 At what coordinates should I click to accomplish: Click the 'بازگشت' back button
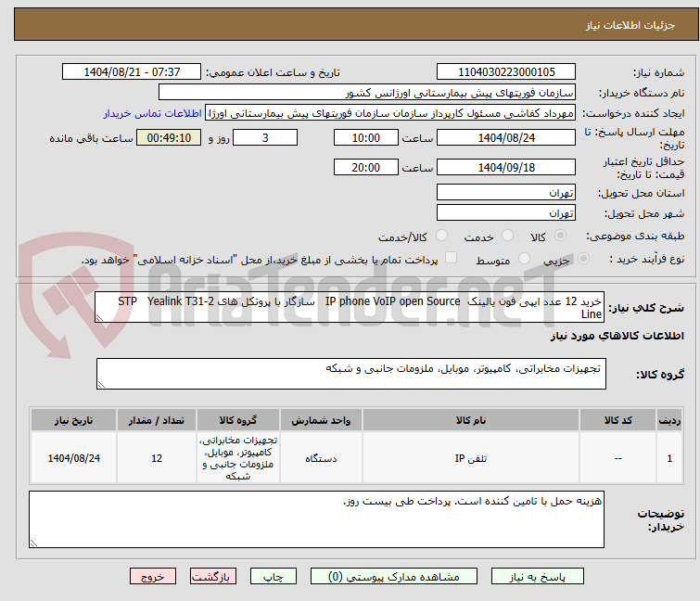(x=213, y=577)
